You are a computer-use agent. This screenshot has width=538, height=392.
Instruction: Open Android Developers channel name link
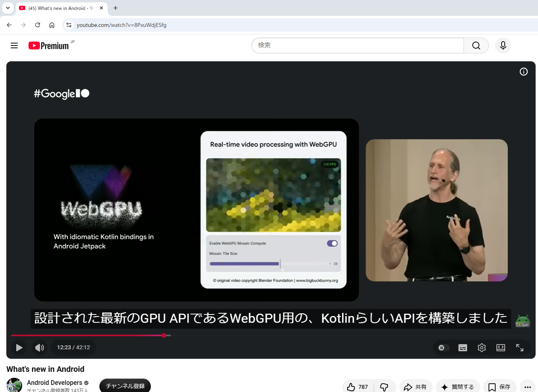click(55, 383)
